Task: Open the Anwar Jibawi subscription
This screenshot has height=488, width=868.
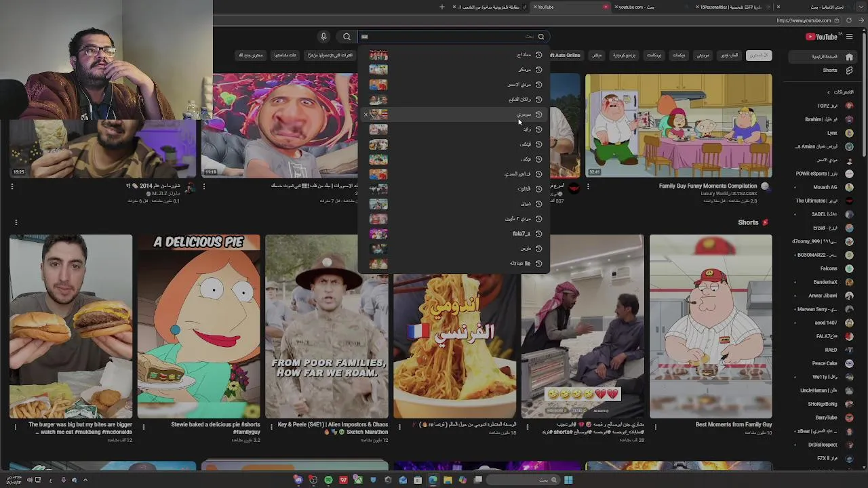Action: [x=823, y=296]
